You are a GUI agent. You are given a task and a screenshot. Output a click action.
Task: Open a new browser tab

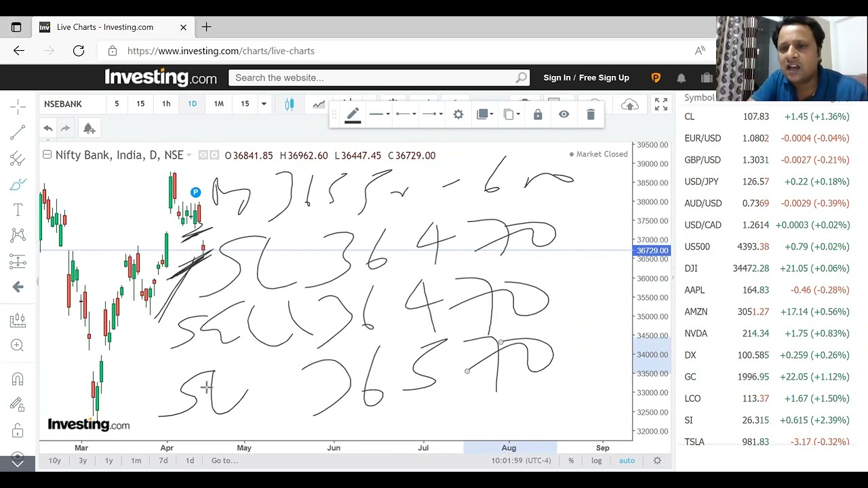point(206,27)
